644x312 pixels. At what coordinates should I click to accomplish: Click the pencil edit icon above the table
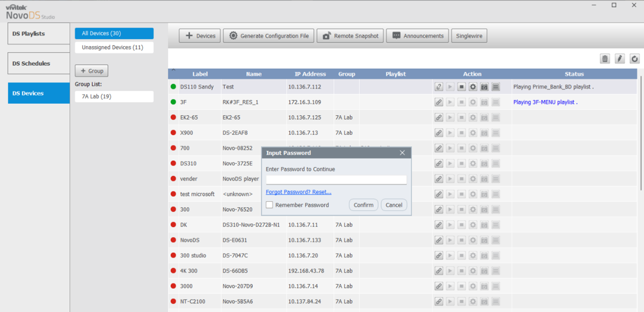coord(620,59)
